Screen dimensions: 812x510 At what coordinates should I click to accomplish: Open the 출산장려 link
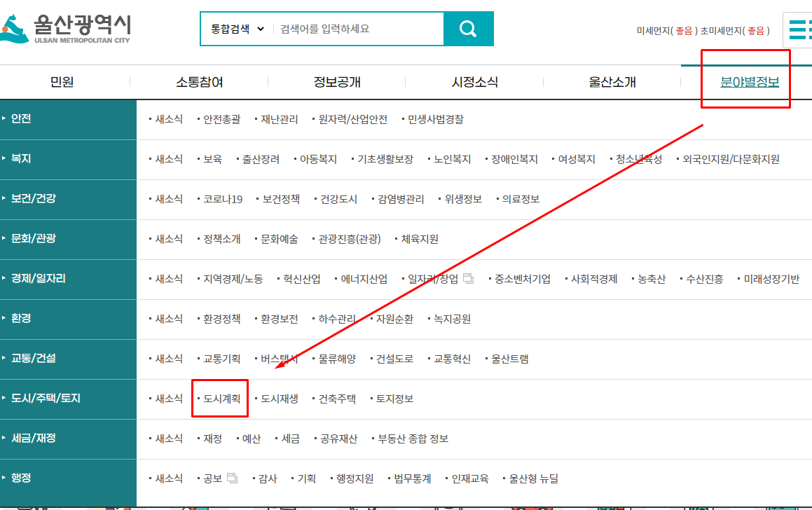(x=261, y=159)
